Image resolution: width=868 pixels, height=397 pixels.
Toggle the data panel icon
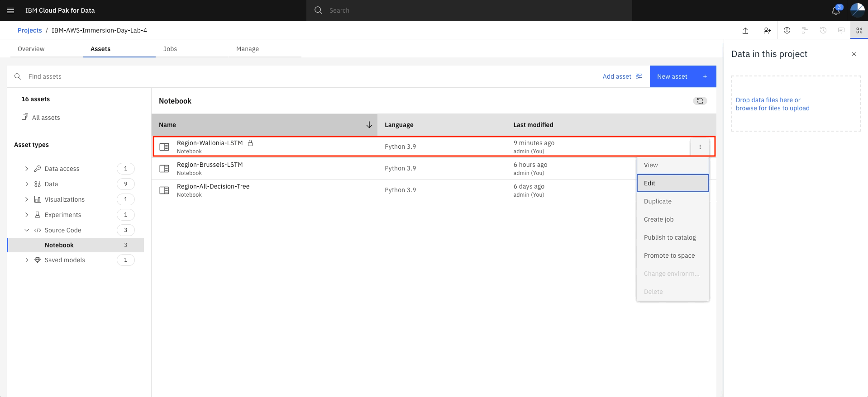pos(859,30)
